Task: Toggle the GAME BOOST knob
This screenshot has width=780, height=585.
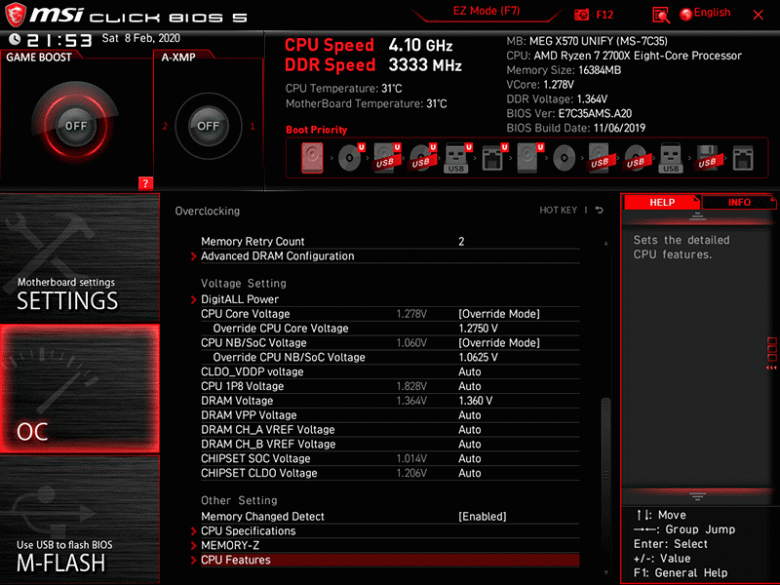Action: (76, 126)
